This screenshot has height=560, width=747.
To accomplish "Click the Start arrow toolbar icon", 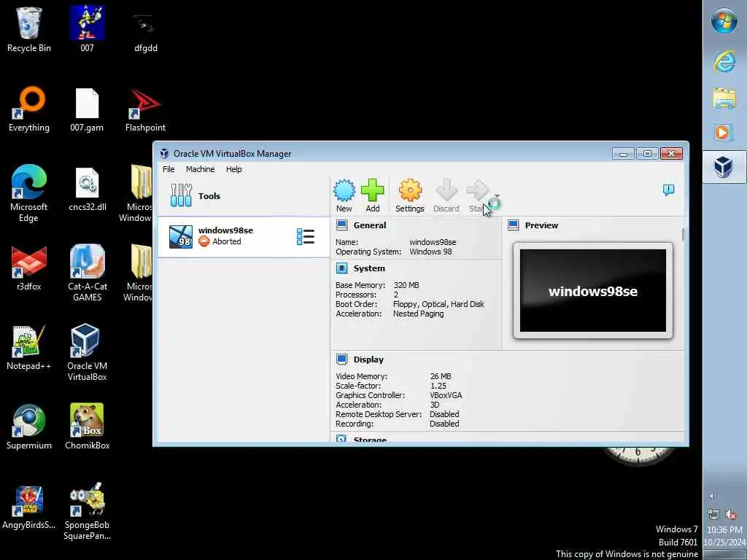I will click(x=477, y=191).
